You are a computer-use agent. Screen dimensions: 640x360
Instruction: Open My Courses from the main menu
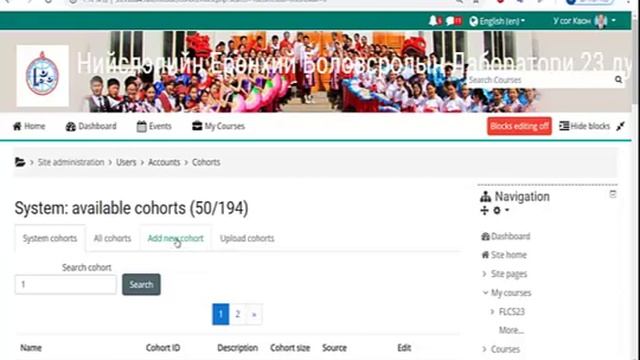point(218,126)
